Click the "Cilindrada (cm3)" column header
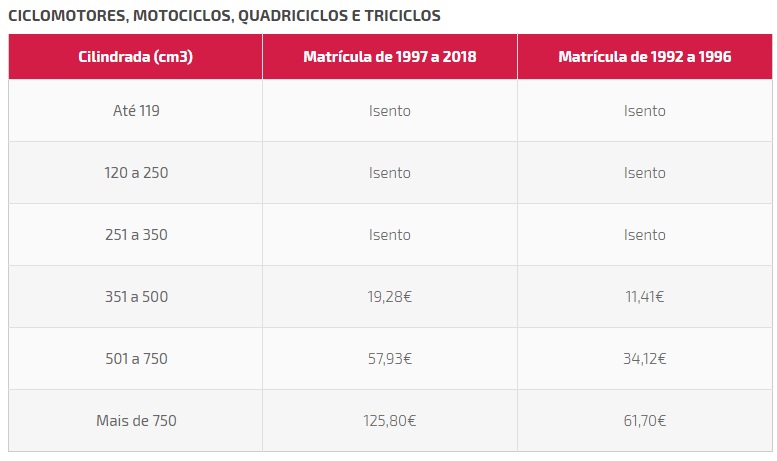This screenshot has height=461, width=777. point(135,57)
